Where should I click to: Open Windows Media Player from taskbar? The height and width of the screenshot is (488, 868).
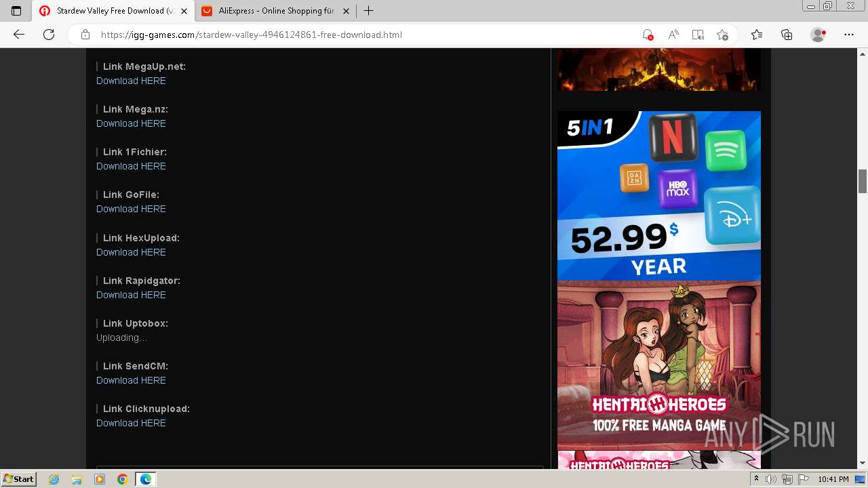point(100,479)
